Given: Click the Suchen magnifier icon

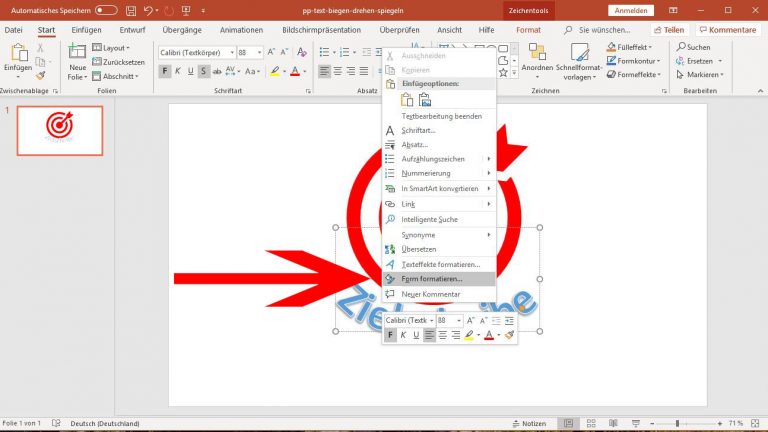Looking at the screenshot, I should tap(681, 47).
